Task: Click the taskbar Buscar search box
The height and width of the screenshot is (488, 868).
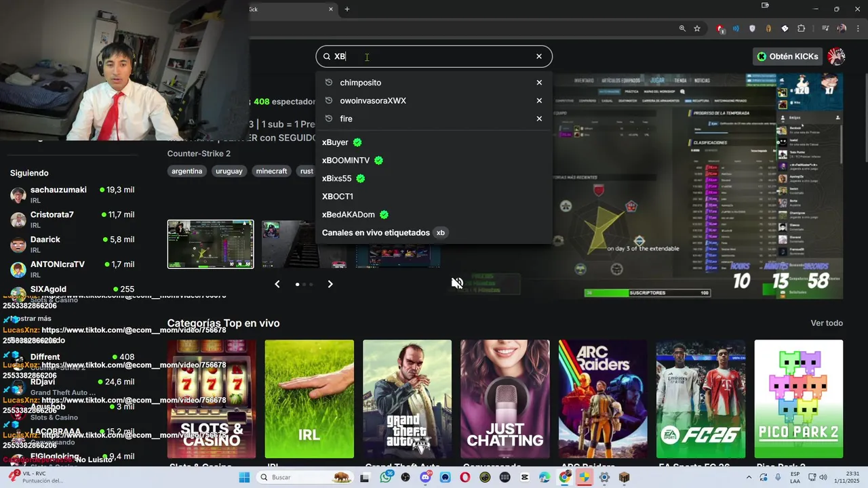Action: (304, 477)
